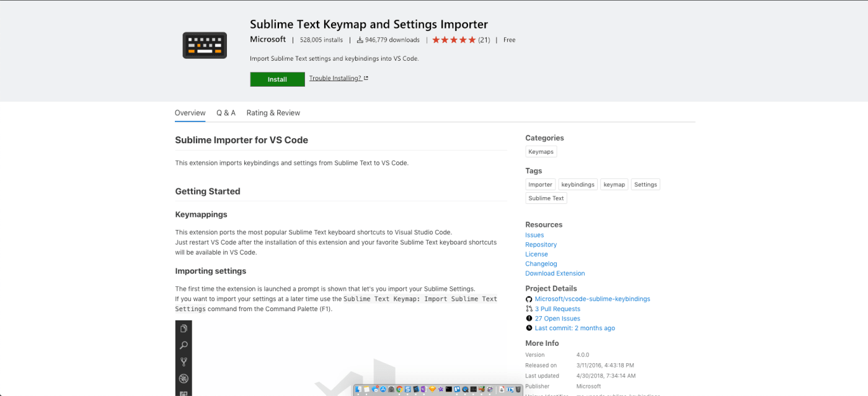The height and width of the screenshot is (396, 868).
Task: Click Last commit: 2 months ago link
Action: point(575,328)
